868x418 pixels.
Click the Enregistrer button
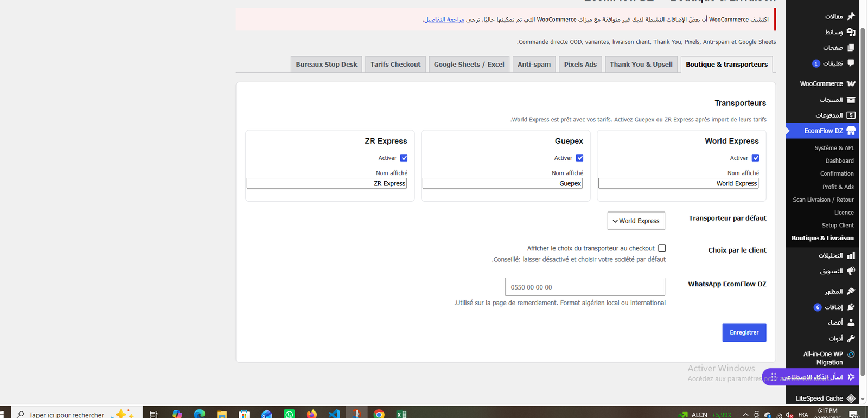coord(744,332)
